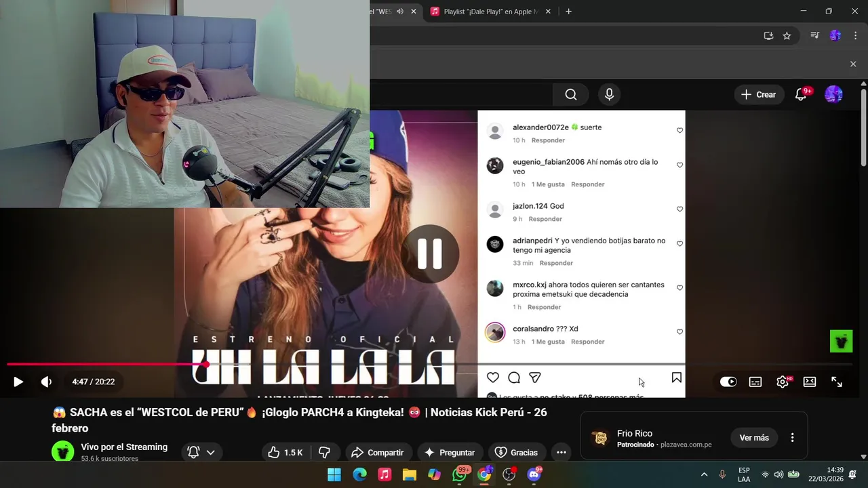Launch Microsoft Edge from taskbar
This screenshot has width=868, height=488.
tap(359, 474)
